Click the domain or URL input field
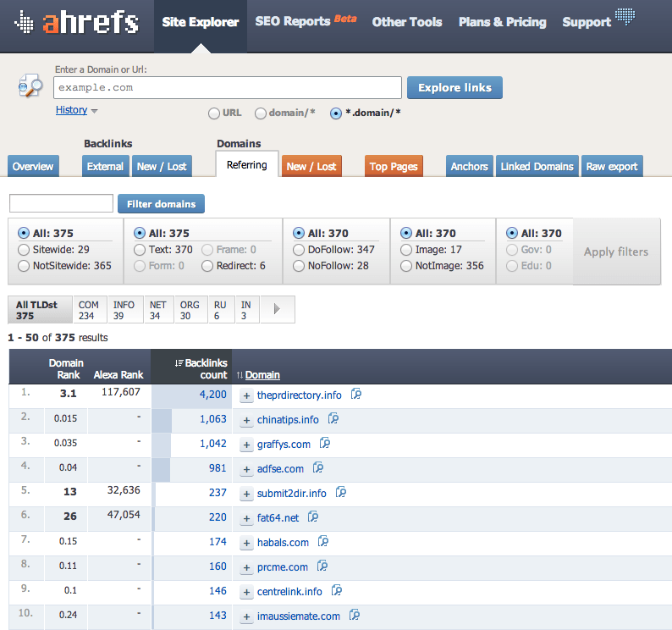 pyautogui.click(x=228, y=87)
